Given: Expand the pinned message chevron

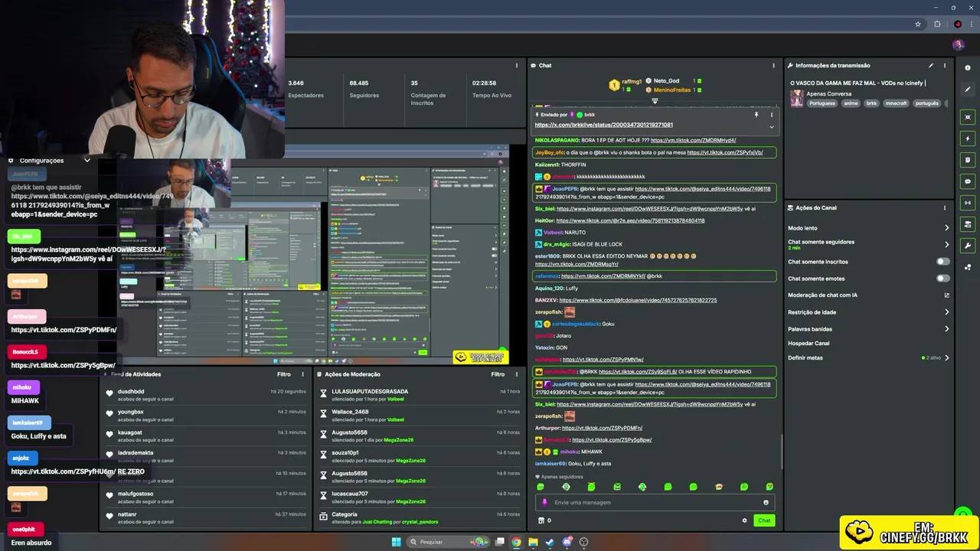Looking at the screenshot, I should (x=771, y=126).
